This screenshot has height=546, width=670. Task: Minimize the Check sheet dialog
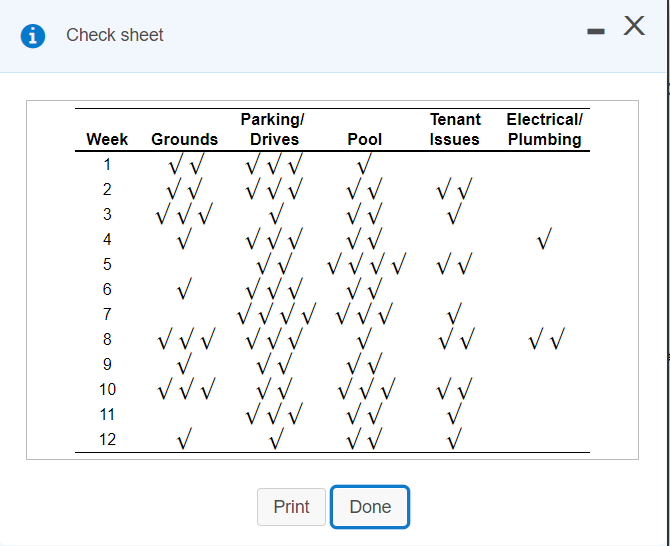[596, 34]
